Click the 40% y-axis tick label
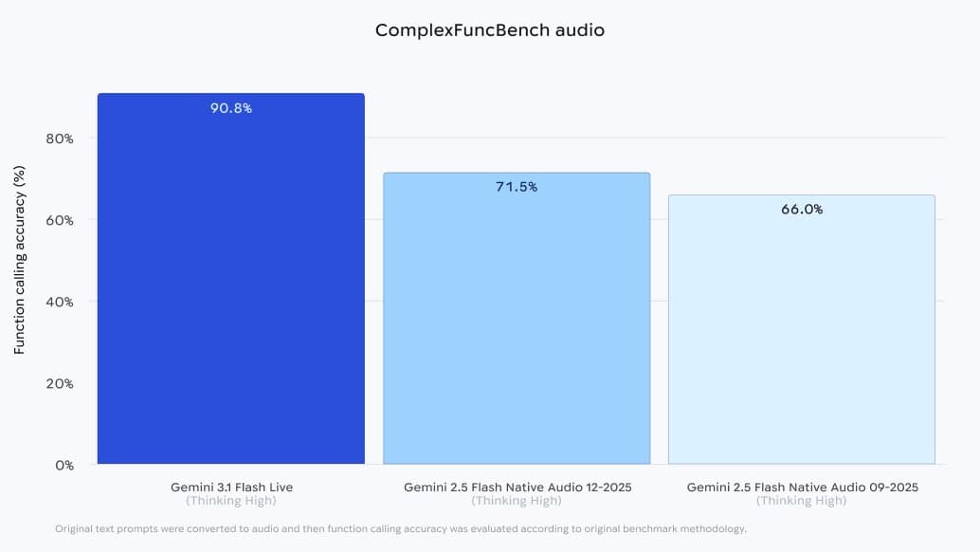Screen dimensions: 980x552 coord(60,302)
